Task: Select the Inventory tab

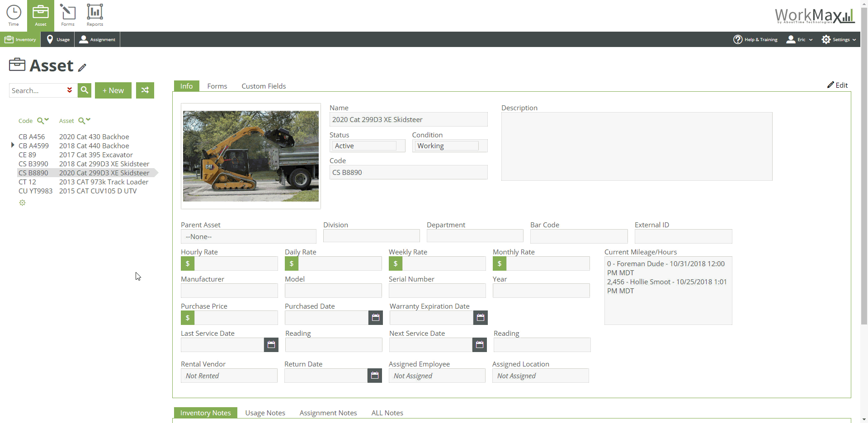Action: click(x=20, y=39)
